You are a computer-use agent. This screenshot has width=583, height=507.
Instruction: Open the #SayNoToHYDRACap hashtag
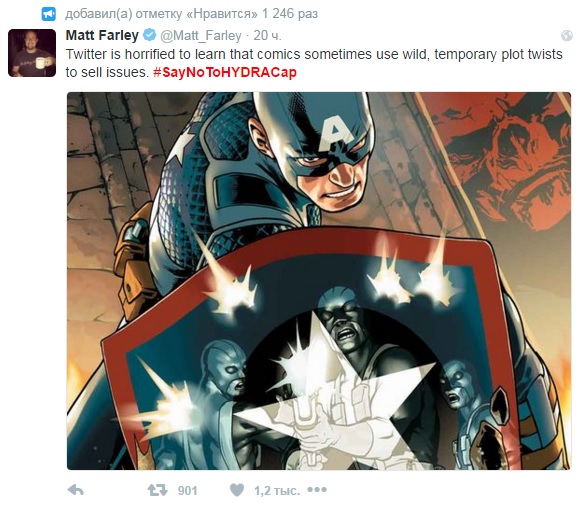[225, 72]
